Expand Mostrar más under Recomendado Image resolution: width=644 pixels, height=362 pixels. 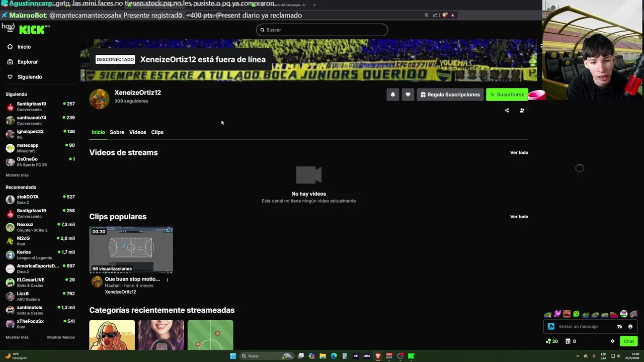17,337
